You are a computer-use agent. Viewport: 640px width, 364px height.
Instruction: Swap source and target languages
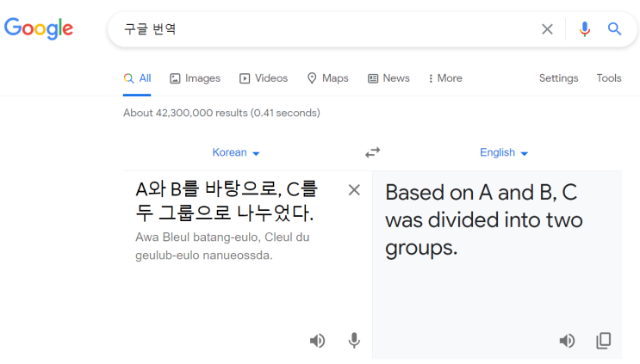click(x=372, y=152)
